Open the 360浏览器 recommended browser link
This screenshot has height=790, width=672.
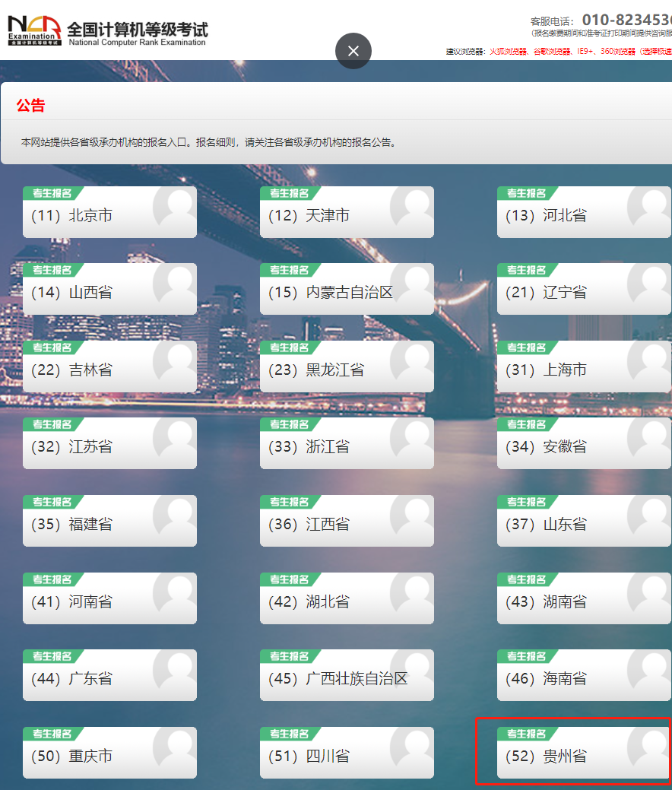[617, 52]
